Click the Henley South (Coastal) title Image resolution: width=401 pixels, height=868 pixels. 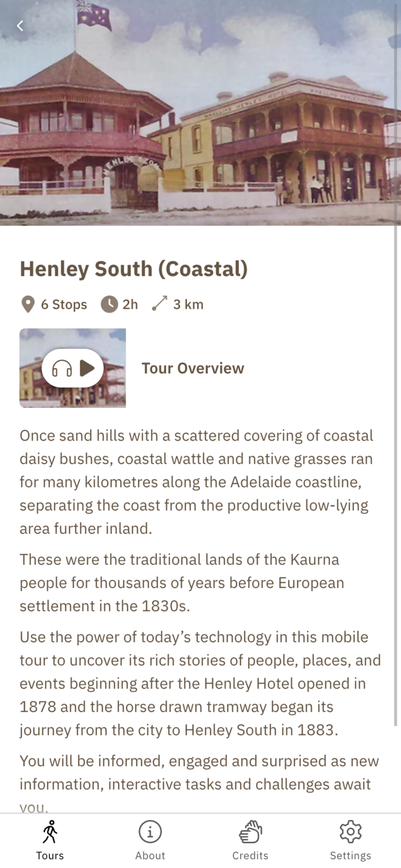tap(134, 269)
